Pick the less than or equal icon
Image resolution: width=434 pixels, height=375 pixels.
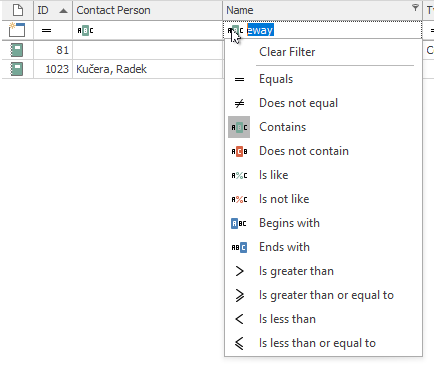239,343
